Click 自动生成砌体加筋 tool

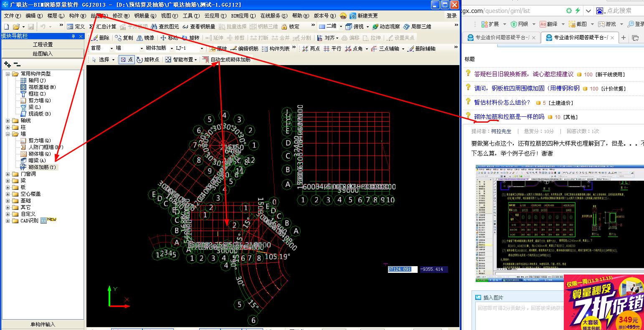(227, 60)
